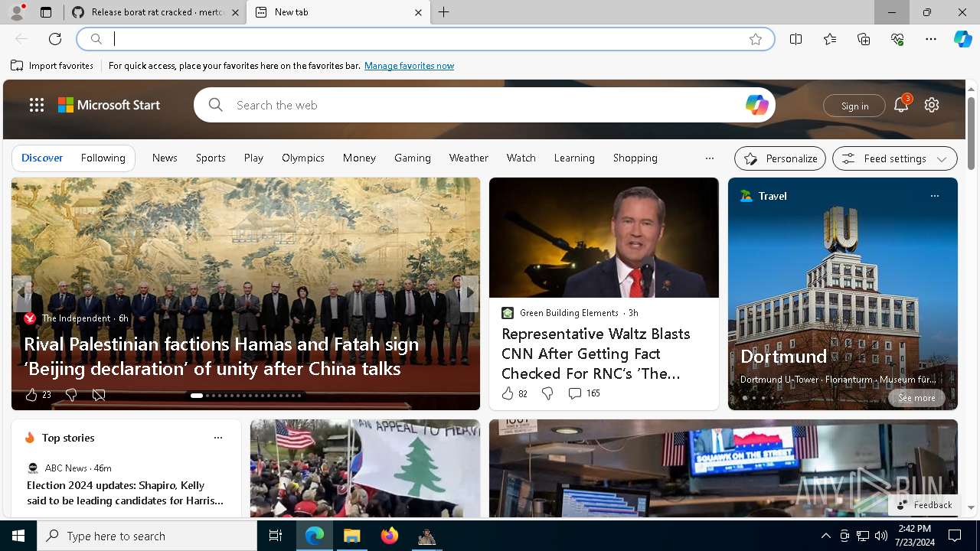Dislike the Hamas and Fatah story
The width and height of the screenshot is (980, 551).
point(71,395)
